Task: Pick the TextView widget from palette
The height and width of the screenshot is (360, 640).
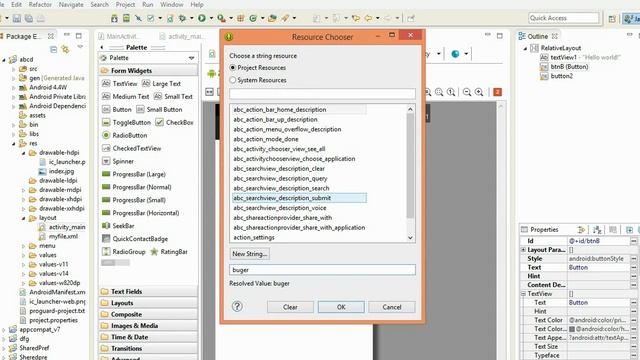Action: pos(119,84)
